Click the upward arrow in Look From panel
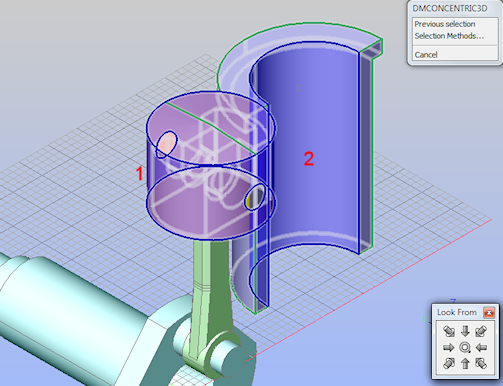Viewport: 503px width, 386px height. coord(465,363)
